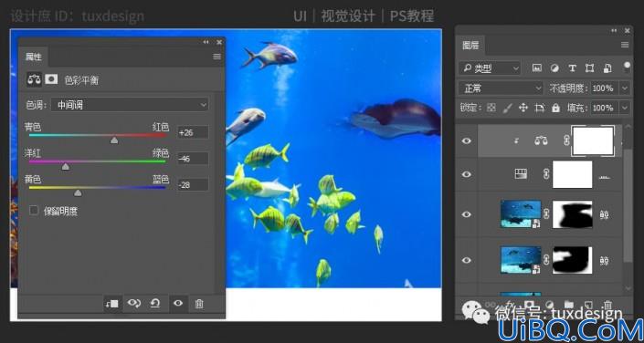Lock transparent pixels in Layers panel
The width and height of the screenshot is (644, 343).
pyautogui.click(x=491, y=108)
